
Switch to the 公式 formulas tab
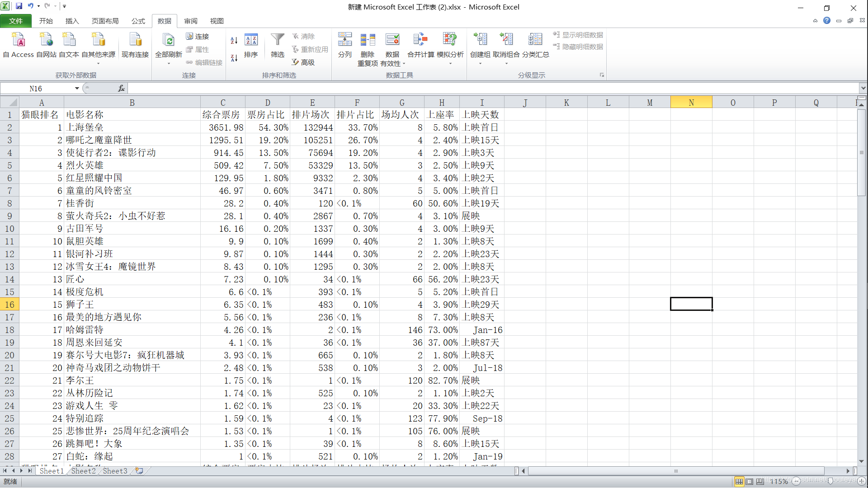[138, 21]
